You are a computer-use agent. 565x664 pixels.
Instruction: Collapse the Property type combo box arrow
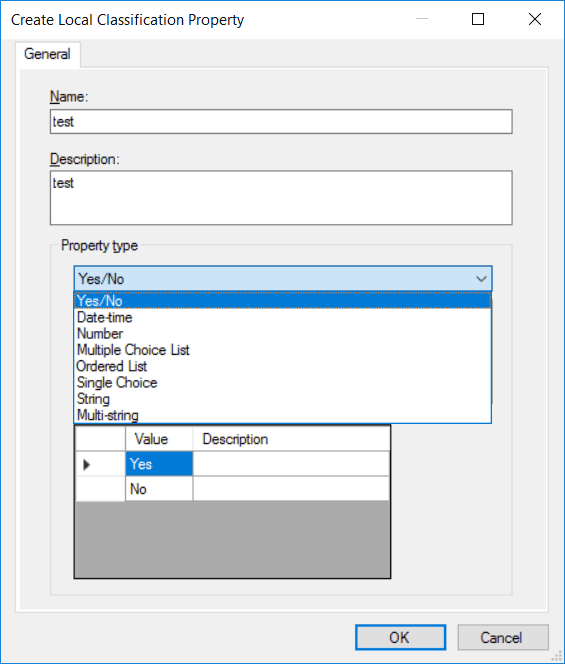click(x=481, y=279)
